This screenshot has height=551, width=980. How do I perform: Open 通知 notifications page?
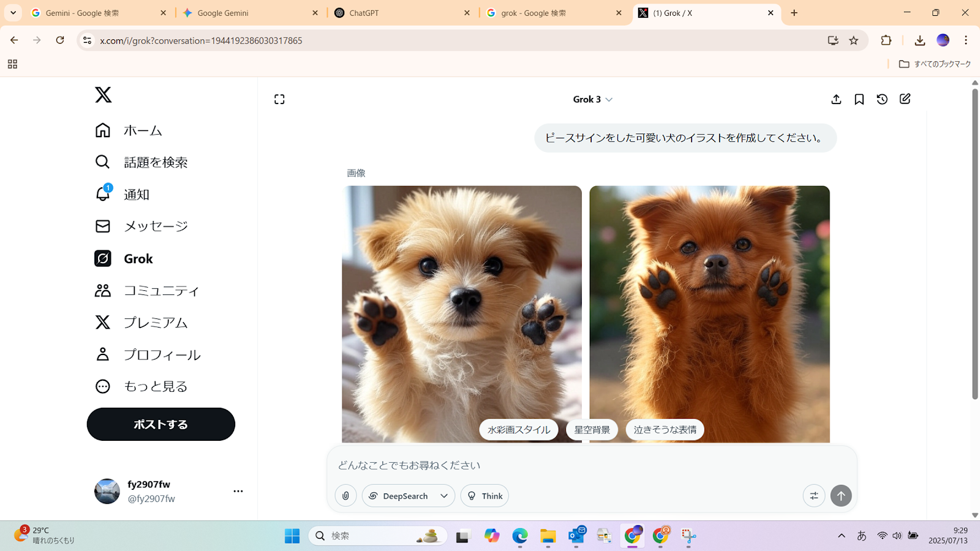click(123, 194)
